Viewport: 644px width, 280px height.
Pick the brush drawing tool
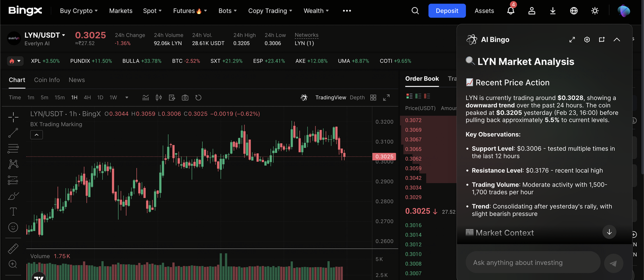click(13, 196)
